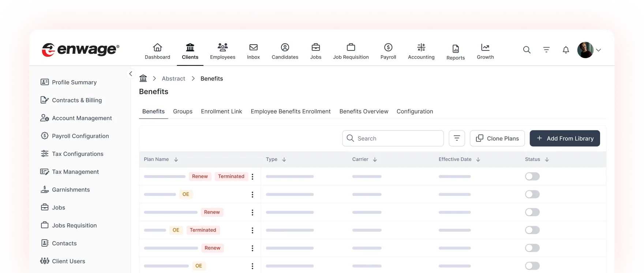Click the Add From Library button
The width and height of the screenshot is (644, 273).
click(565, 138)
